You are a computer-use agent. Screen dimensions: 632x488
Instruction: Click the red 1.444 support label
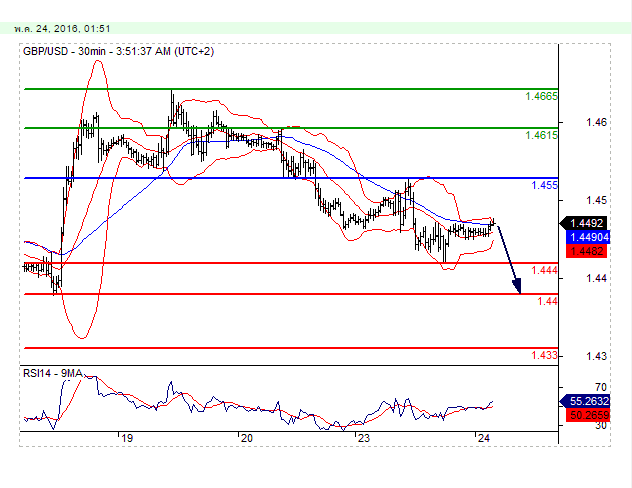[545, 270]
